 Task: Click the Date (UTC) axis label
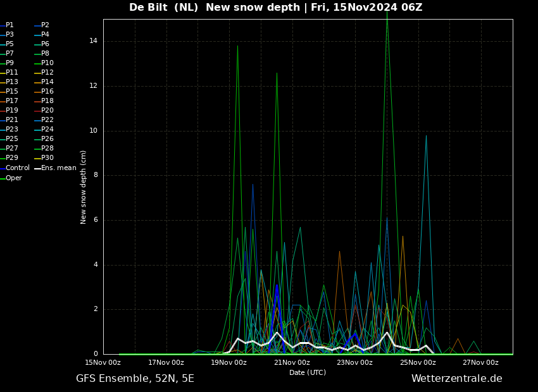tap(308, 372)
